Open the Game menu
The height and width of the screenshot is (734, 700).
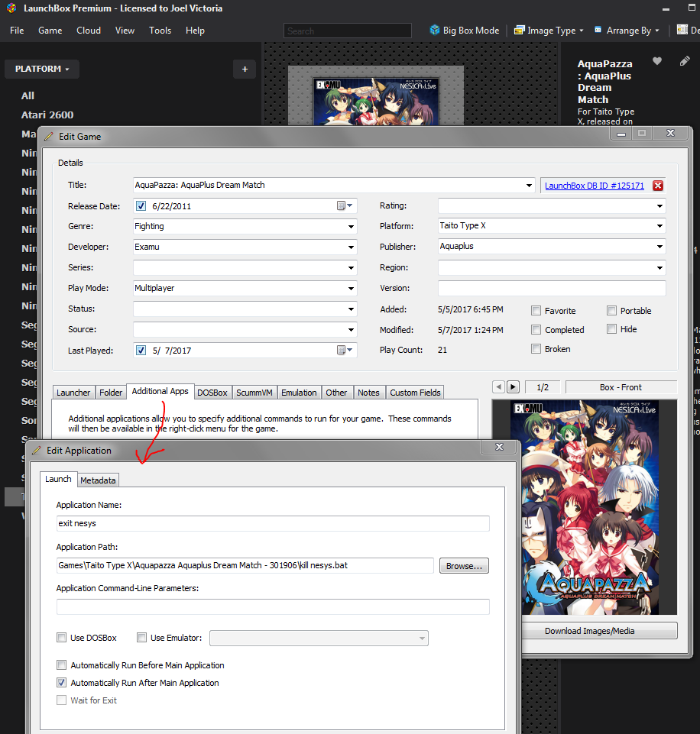tap(50, 31)
